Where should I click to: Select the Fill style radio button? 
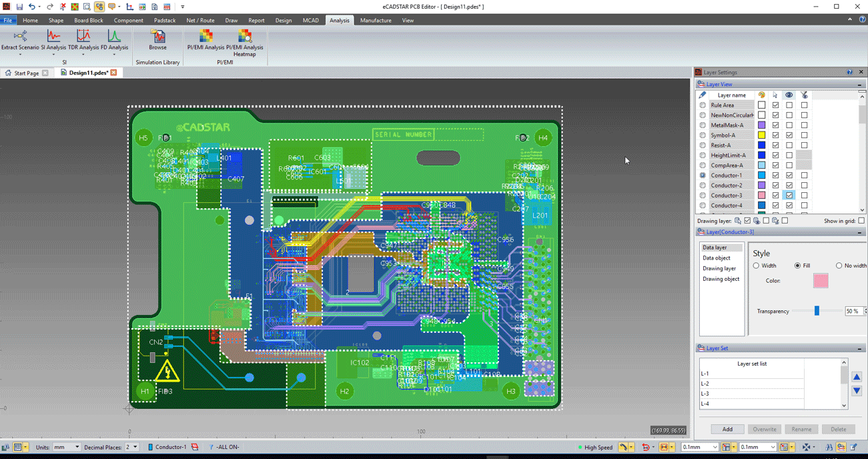(797, 266)
